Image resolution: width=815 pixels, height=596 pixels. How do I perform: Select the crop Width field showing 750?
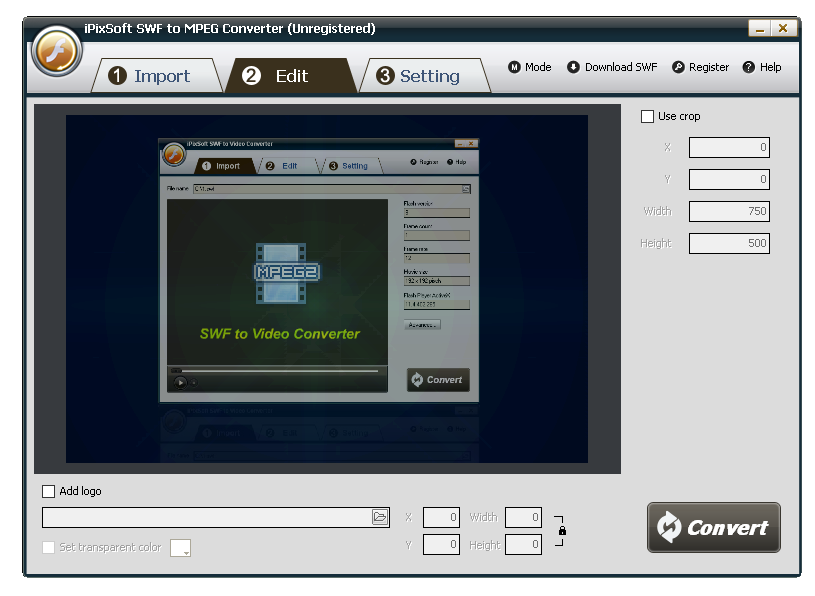(728, 211)
